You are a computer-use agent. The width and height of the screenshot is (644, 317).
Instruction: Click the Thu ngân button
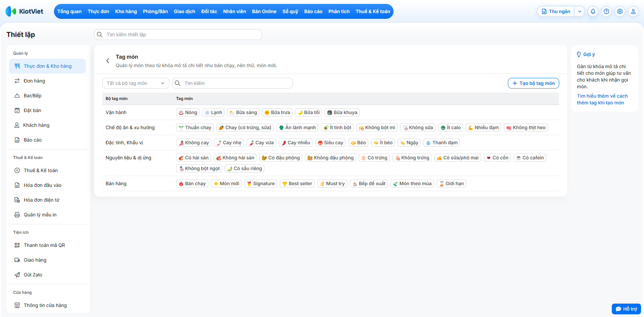pos(556,11)
